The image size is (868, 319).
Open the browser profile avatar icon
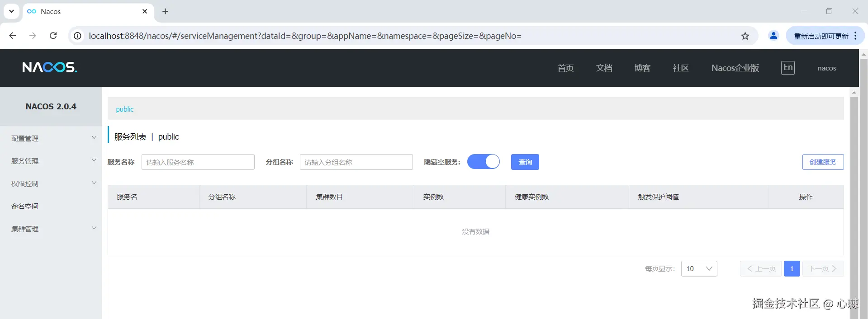point(773,36)
